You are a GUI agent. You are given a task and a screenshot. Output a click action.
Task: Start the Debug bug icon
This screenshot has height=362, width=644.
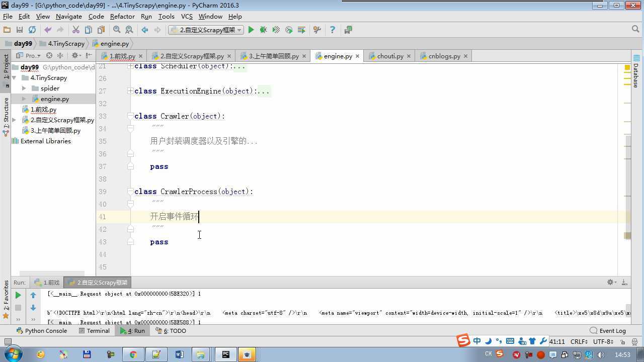point(263,30)
